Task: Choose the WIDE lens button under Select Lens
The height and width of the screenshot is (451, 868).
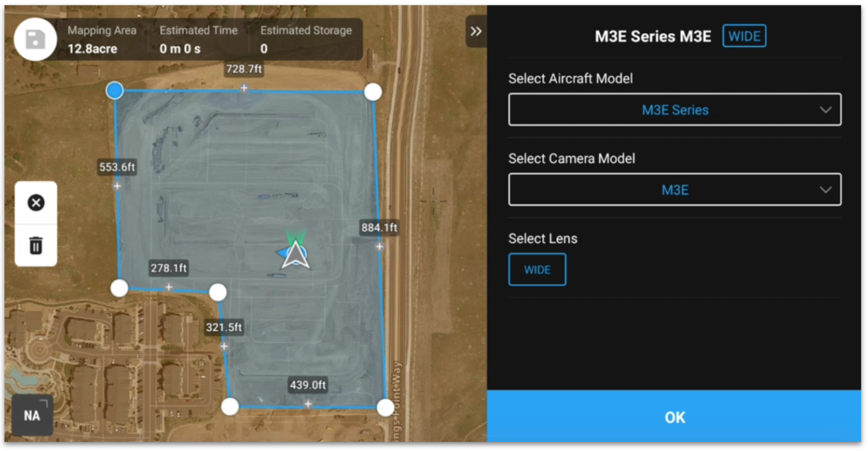Action: [x=537, y=269]
